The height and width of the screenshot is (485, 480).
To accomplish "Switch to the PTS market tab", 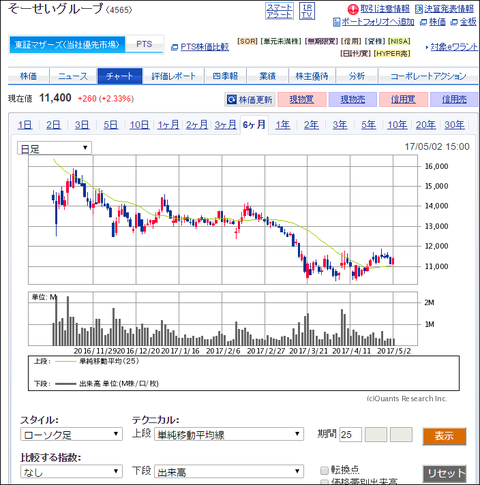I will coord(144,44).
